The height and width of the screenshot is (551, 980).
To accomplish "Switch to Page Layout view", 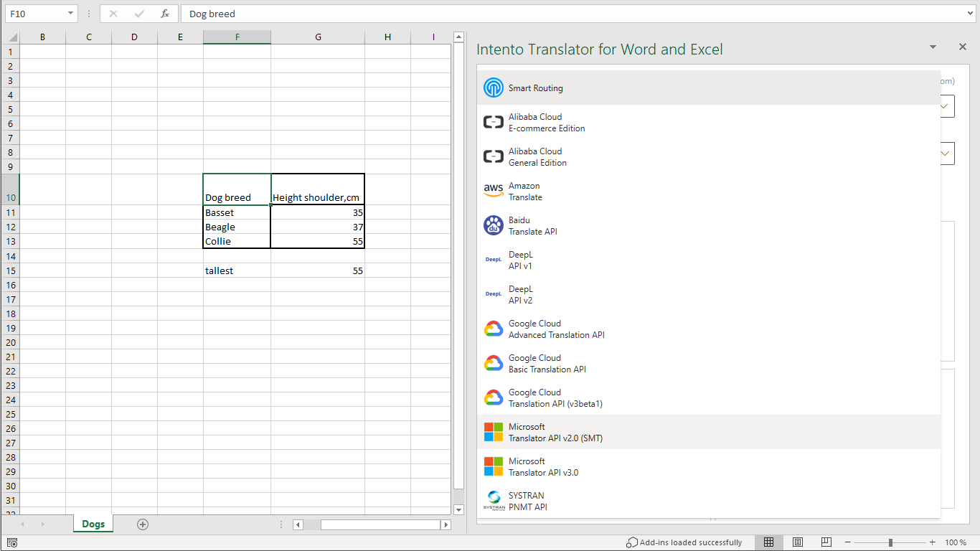I will point(797,542).
